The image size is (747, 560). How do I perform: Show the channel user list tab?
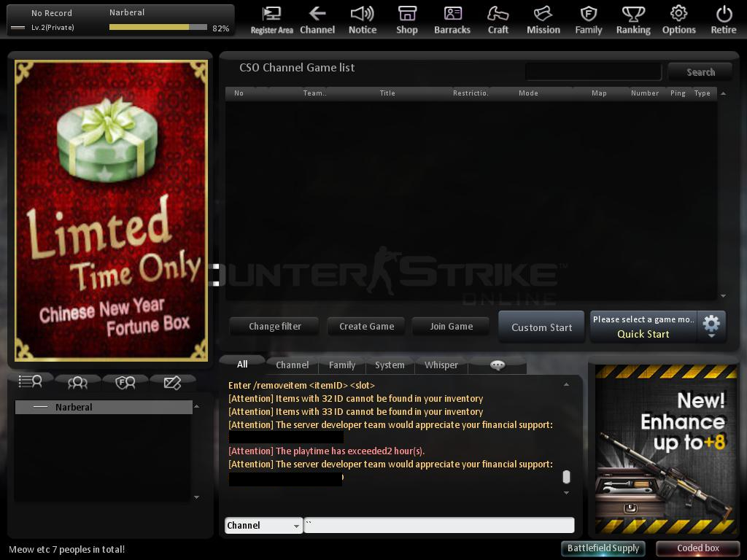pyautogui.click(x=31, y=382)
